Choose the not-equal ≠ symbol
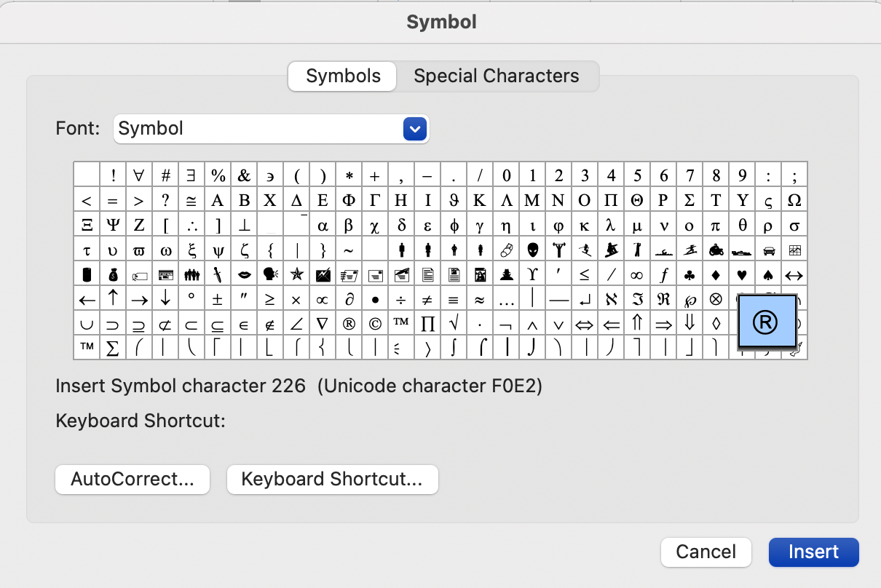 pyautogui.click(x=427, y=299)
